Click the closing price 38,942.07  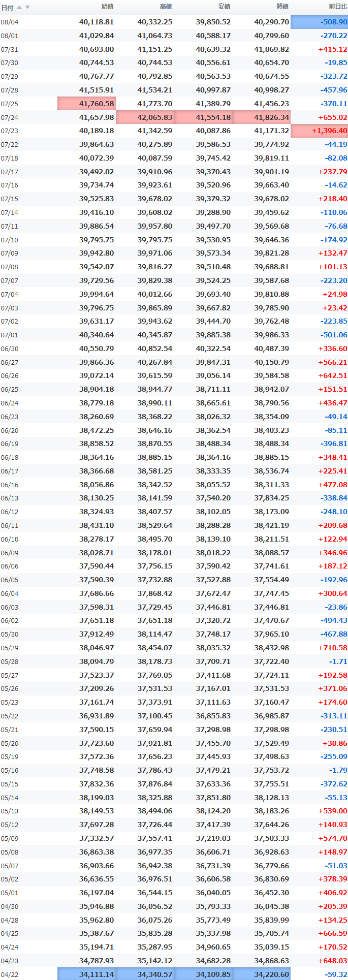click(271, 389)
